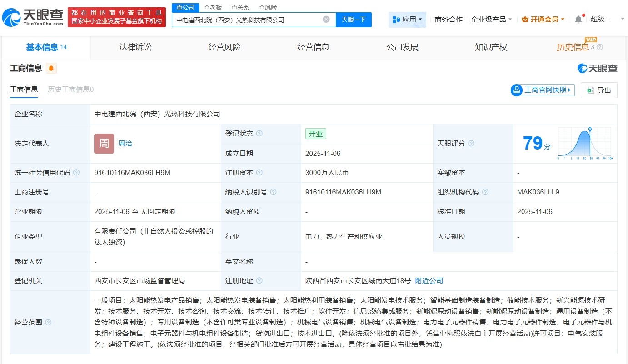
Task: Click the 登记状态 help tooltip icon
Action: pyautogui.click(x=259, y=133)
